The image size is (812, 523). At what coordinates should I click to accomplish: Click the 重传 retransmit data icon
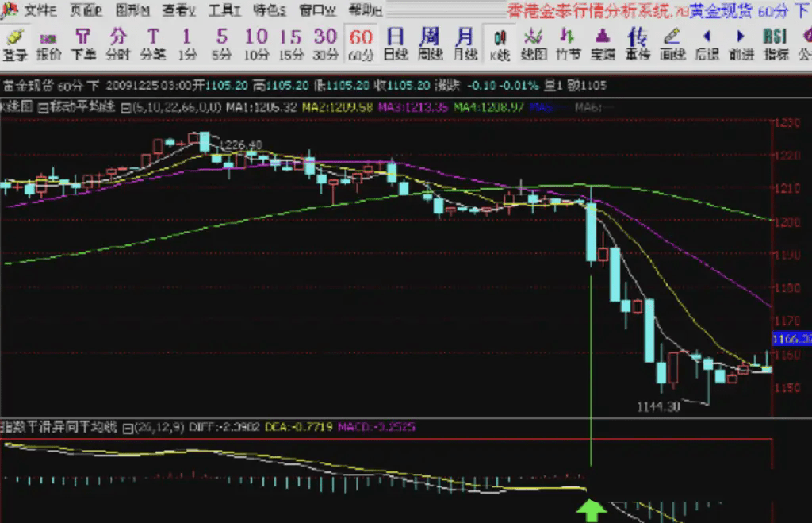pyautogui.click(x=638, y=44)
